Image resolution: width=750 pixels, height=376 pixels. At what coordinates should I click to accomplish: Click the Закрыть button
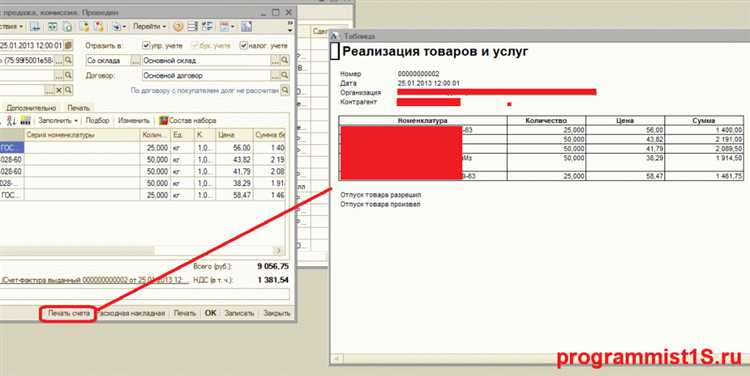(x=276, y=313)
